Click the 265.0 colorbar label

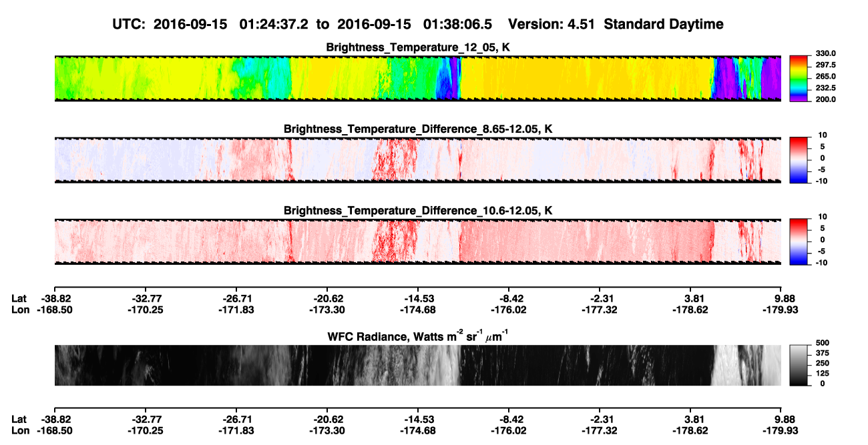(x=825, y=77)
